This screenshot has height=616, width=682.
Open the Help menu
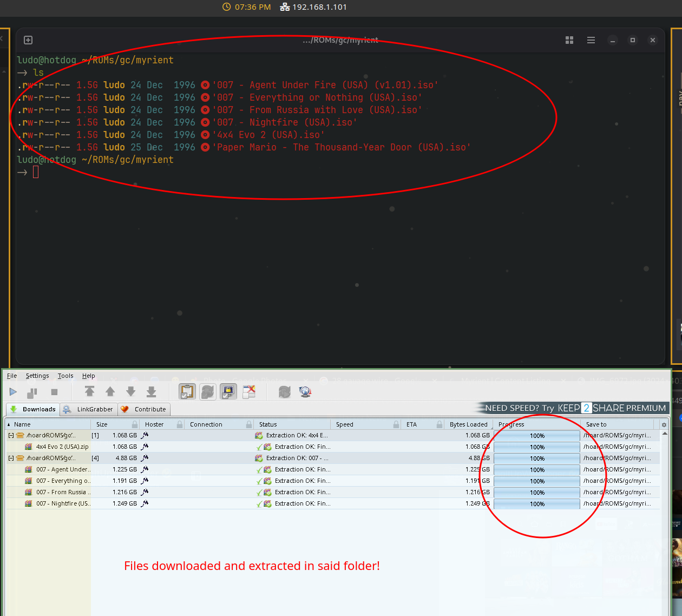89,376
